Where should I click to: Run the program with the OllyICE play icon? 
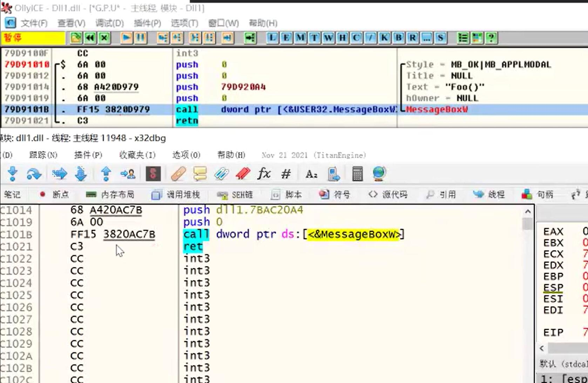click(127, 37)
